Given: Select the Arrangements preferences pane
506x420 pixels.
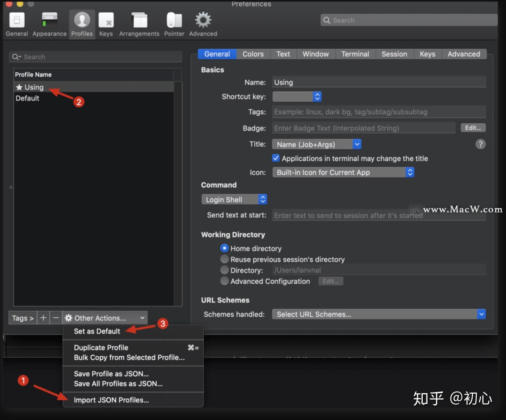Looking at the screenshot, I should tap(139, 23).
